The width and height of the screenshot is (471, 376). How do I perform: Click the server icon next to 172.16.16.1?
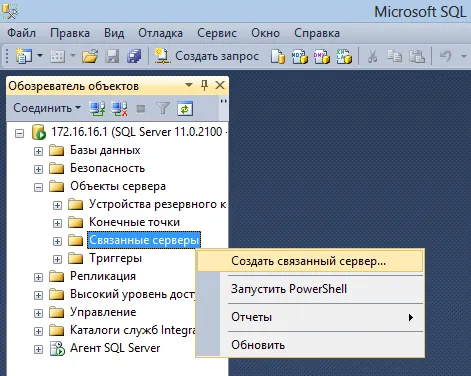38,132
